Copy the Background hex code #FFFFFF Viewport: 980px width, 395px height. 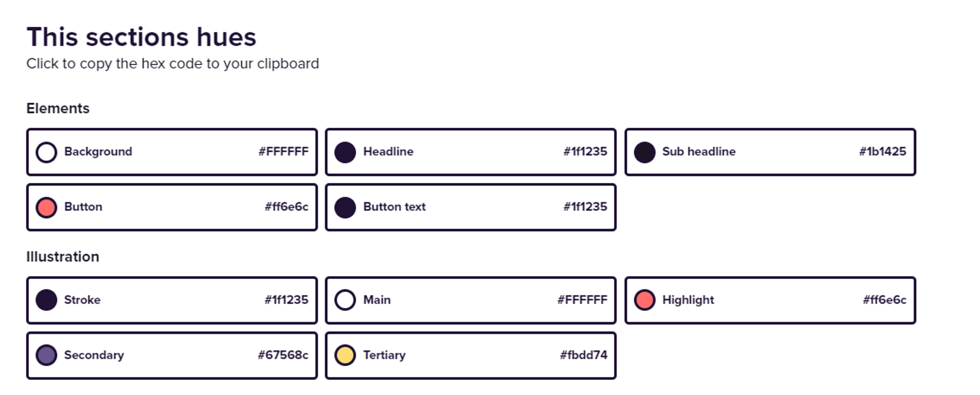click(283, 152)
